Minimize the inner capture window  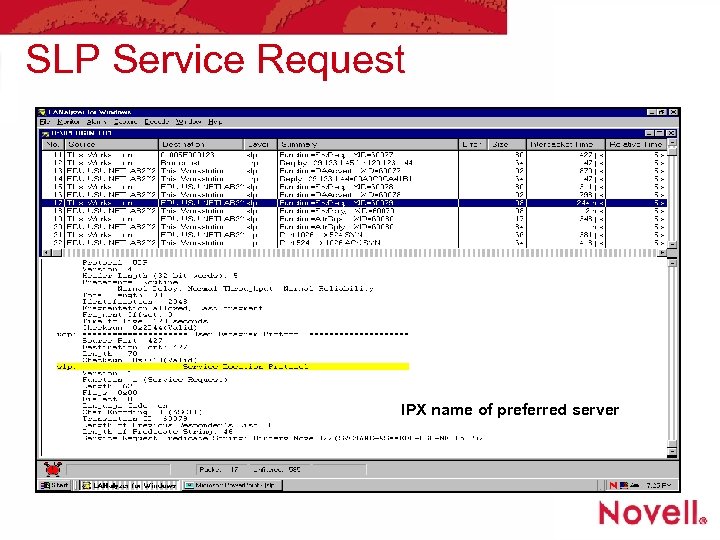point(649,133)
